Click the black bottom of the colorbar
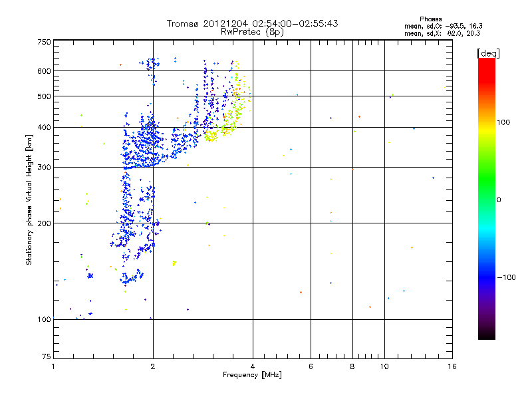Viewport: 532px width, 399px height. [x=487, y=334]
